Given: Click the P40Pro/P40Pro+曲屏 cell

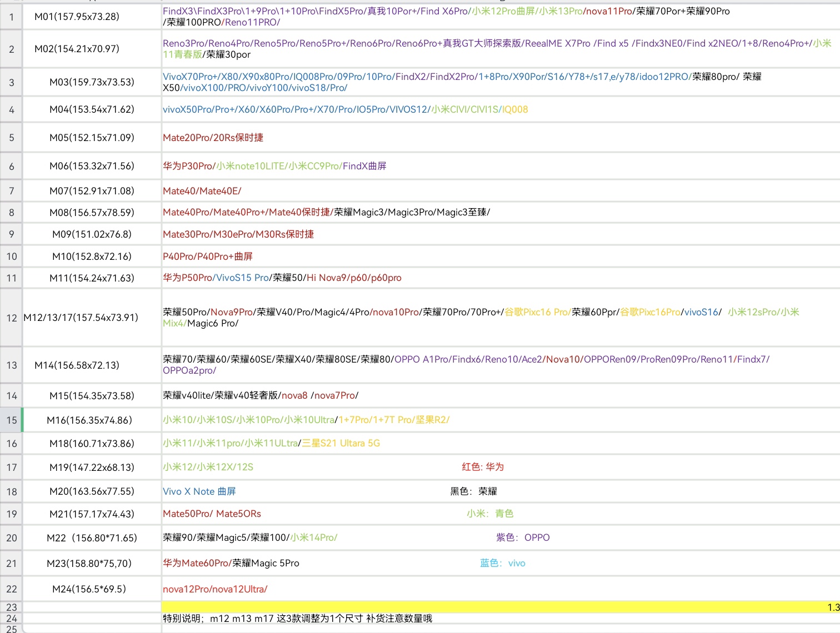Looking at the screenshot, I should (500, 257).
